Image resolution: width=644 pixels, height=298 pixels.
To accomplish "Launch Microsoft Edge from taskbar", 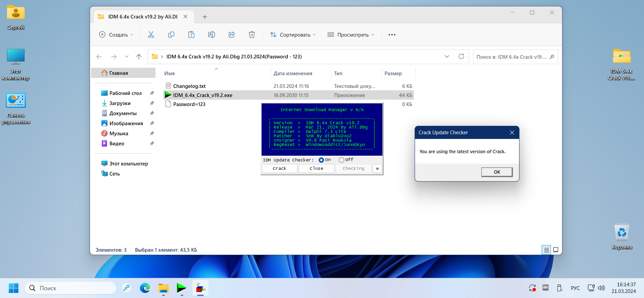I will click(145, 288).
